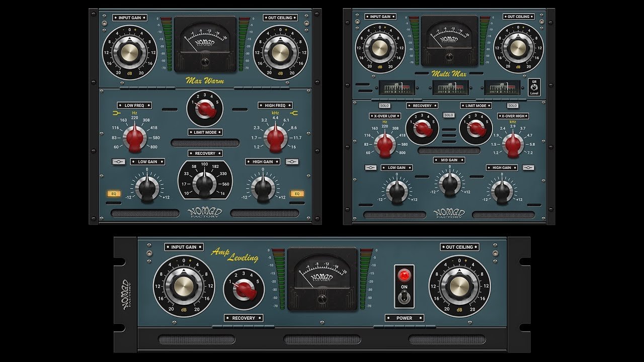Click the RECOVERY label on Amp Leveling
Image resolution: width=644 pixels, height=362 pixels.
pyautogui.click(x=244, y=318)
